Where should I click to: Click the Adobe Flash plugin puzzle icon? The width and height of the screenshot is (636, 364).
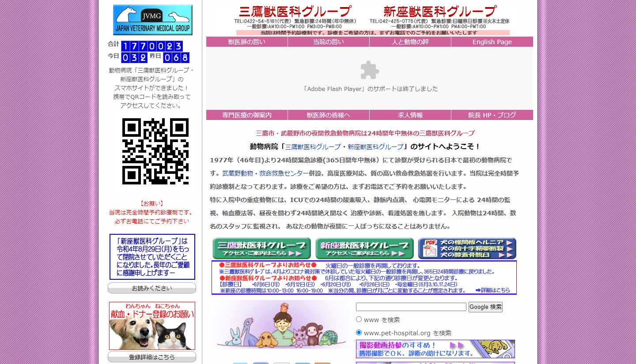click(370, 70)
